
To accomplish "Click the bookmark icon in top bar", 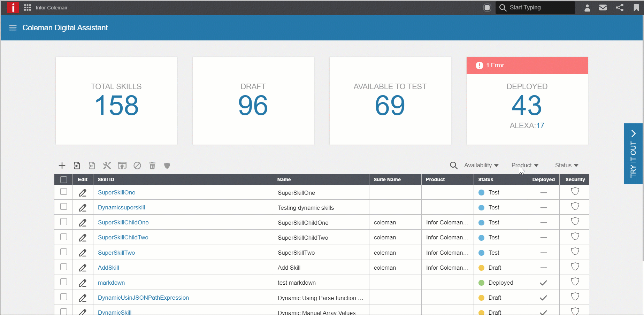I will [636, 8].
